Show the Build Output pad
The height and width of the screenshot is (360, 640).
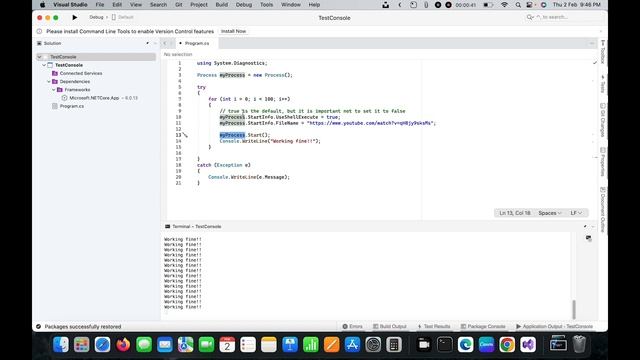click(x=390, y=327)
